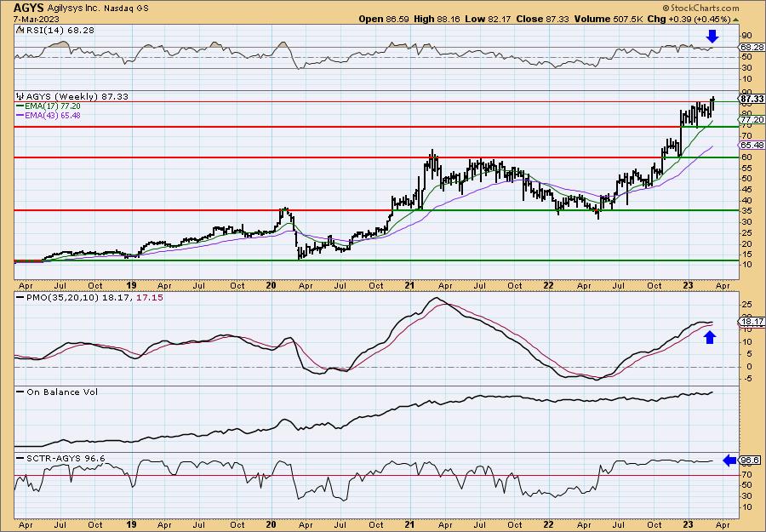Click the line icon before RSI(14)
Image resolution: width=766 pixels, height=532 pixels.
point(20,31)
